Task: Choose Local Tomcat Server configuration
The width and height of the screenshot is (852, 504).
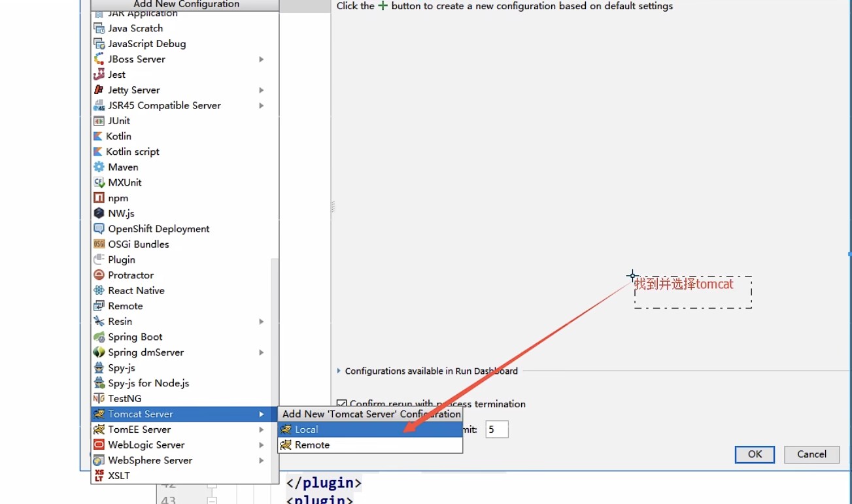Action: click(x=370, y=429)
